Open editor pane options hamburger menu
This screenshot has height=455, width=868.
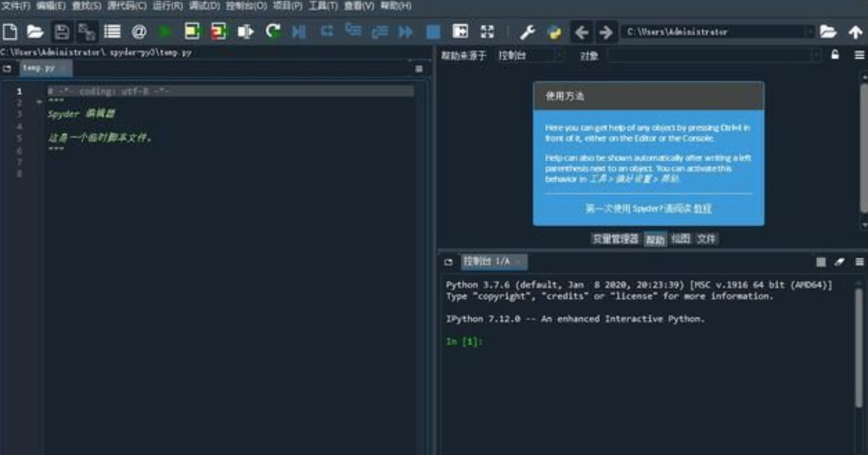(x=419, y=68)
